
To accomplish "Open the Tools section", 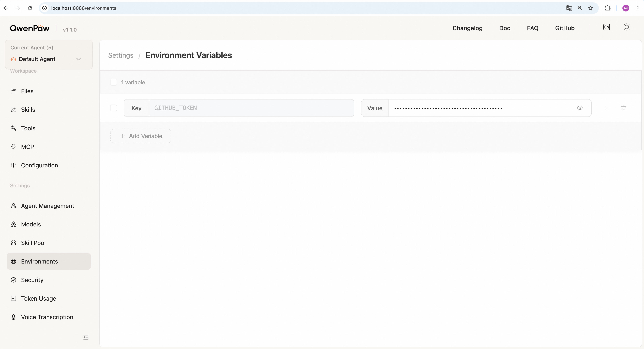I will (28, 128).
